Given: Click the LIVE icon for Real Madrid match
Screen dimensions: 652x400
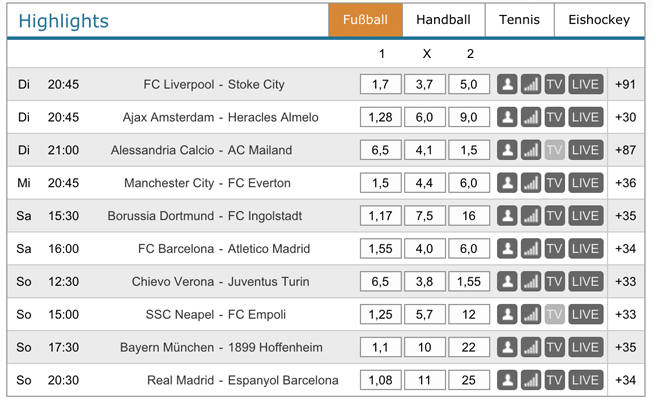Looking at the screenshot, I should click(585, 380).
